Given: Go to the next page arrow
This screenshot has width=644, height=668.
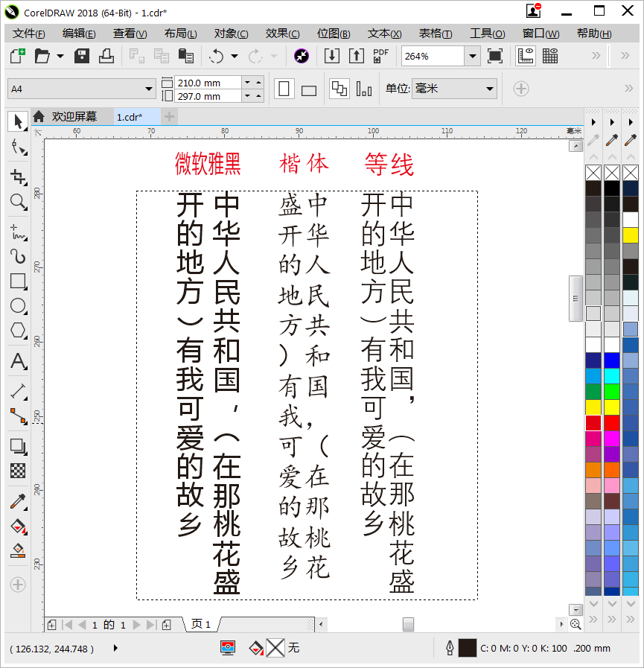Looking at the screenshot, I should [137, 625].
